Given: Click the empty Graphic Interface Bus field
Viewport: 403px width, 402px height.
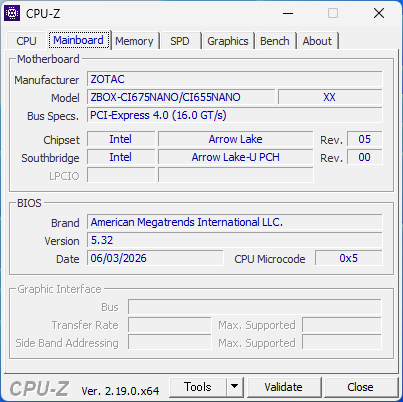Looking at the screenshot, I should (x=255, y=307).
